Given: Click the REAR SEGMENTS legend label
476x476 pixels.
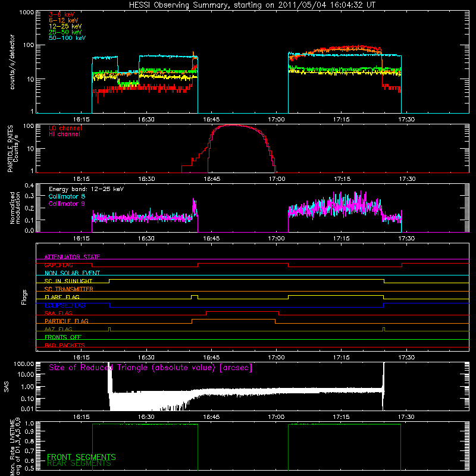Looking at the screenshot, I should pyautogui.click(x=79, y=464).
